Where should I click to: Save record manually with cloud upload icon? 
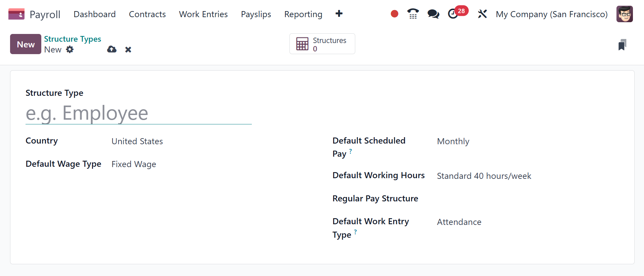click(x=112, y=49)
